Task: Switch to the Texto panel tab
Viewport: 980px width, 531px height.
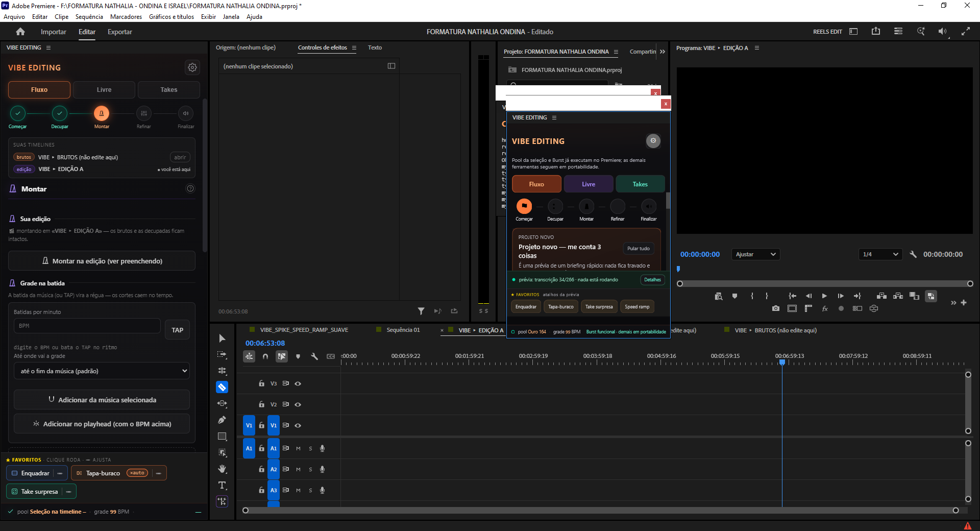Action: pyautogui.click(x=375, y=47)
